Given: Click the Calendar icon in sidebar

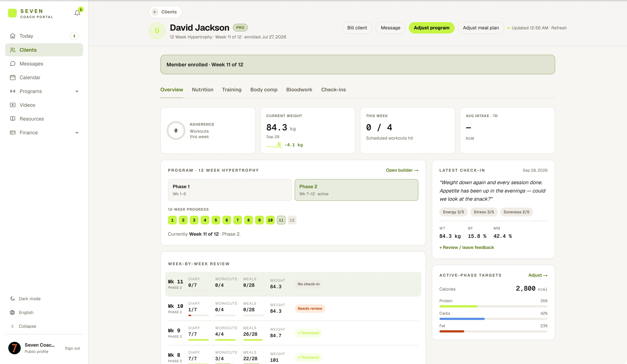Looking at the screenshot, I should tap(13, 78).
